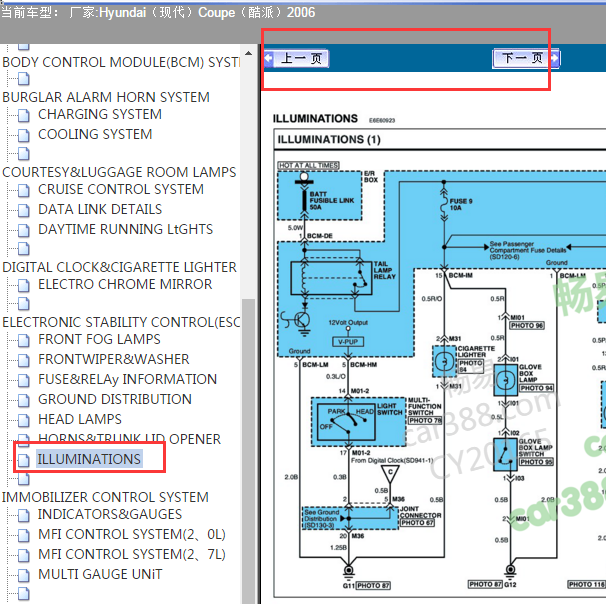Viewport: 606px width, 604px height.
Task: Click document icon beside COOLING SYSTEM
Action: 24,135
